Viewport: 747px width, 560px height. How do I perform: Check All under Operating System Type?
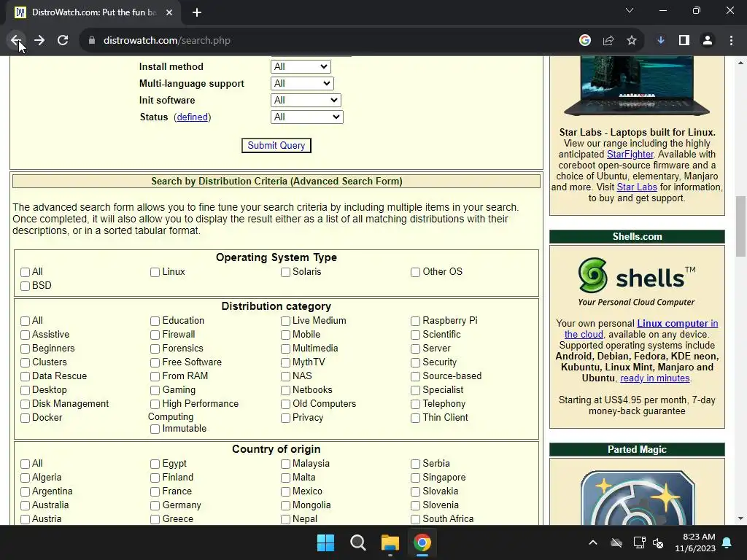(26, 273)
